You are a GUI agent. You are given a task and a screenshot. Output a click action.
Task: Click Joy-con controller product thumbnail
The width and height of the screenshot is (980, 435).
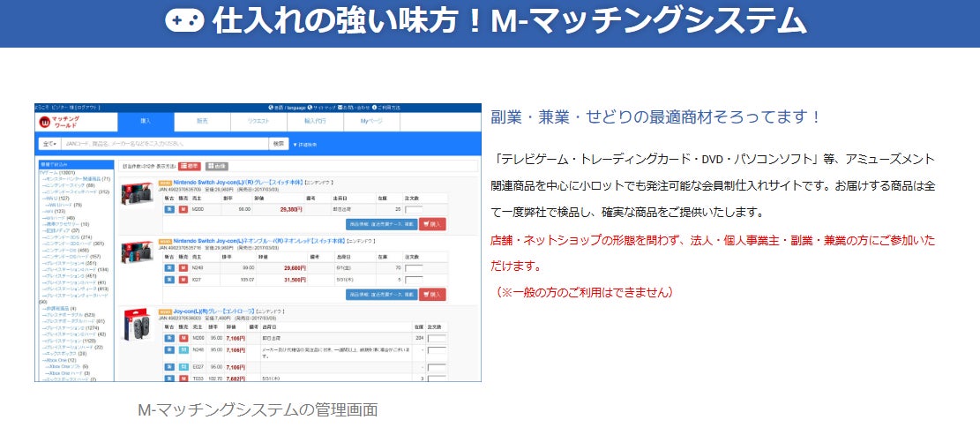138,325
